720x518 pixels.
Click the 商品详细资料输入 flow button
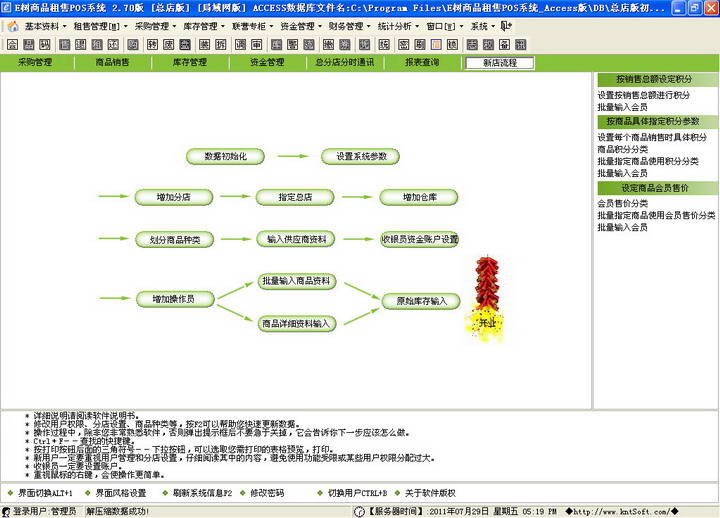(x=297, y=323)
